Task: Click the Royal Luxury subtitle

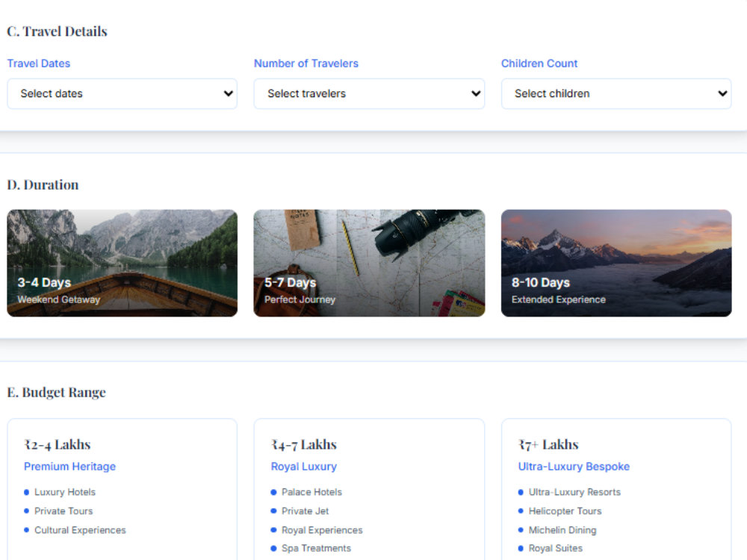Action: 303,467
